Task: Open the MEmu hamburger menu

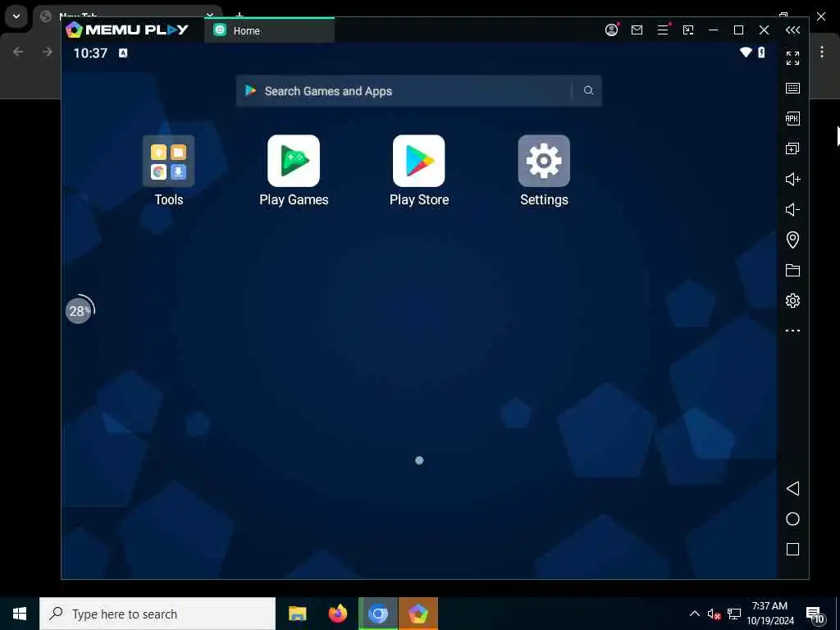Action: click(x=663, y=30)
